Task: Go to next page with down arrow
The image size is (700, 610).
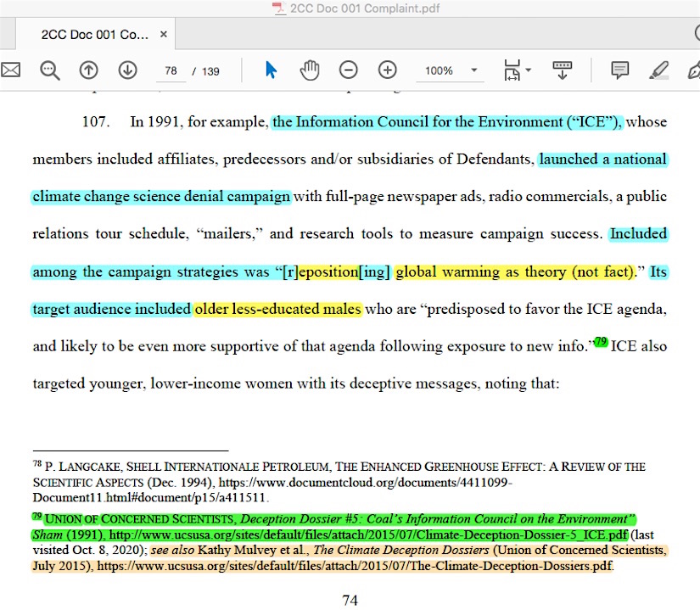Action: click(x=127, y=70)
